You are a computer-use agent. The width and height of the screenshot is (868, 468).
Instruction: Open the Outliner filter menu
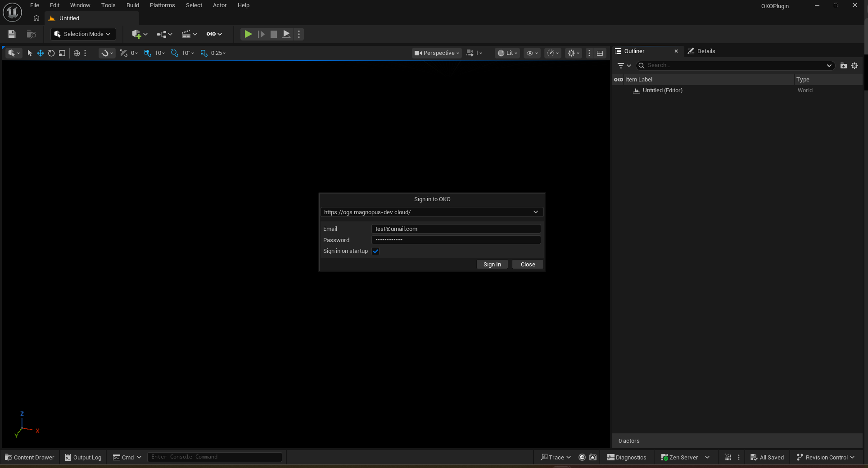pyautogui.click(x=624, y=66)
